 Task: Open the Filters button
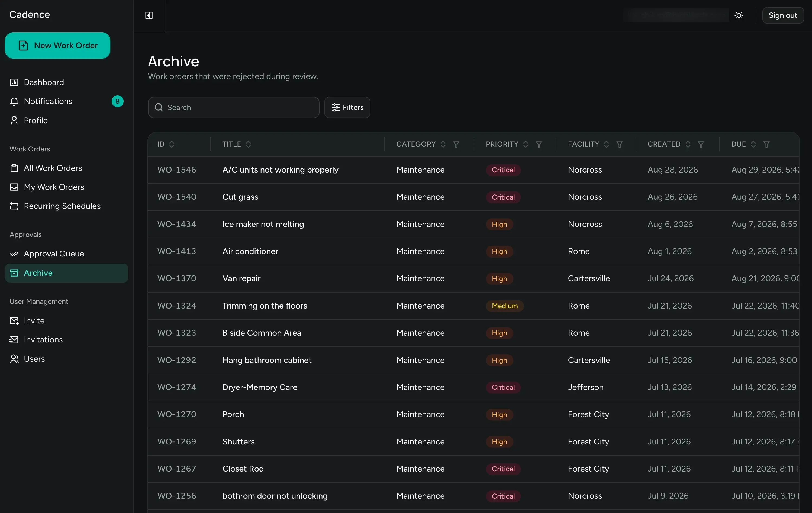pos(347,108)
